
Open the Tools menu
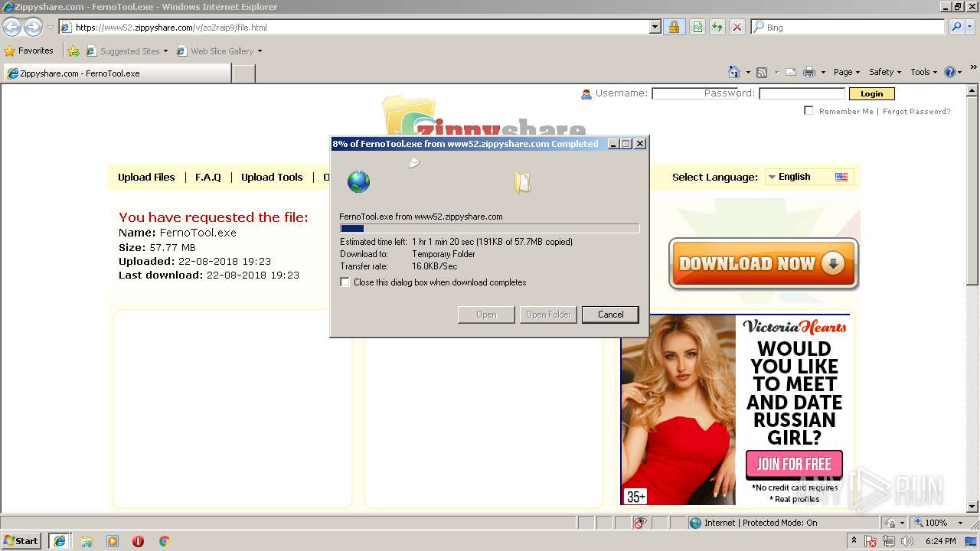click(x=923, y=72)
